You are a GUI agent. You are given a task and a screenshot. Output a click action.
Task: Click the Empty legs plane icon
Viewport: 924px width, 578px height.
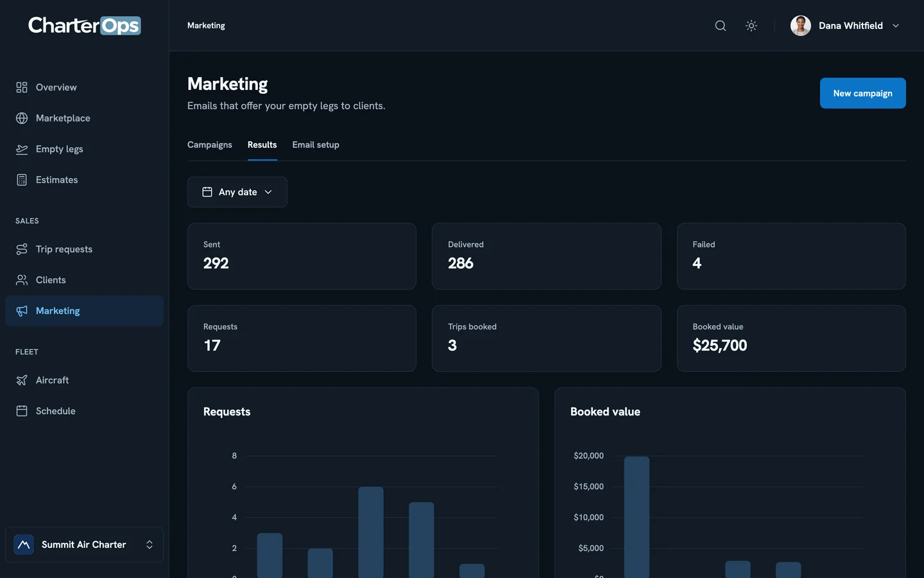[x=22, y=149]
